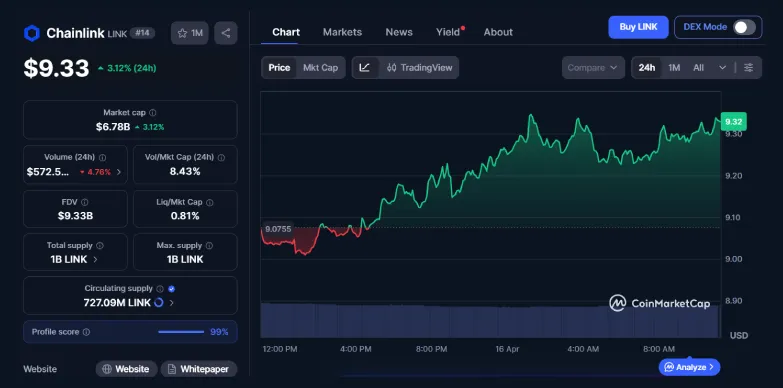Click the 8.43% Vol/Mkt Cap value
This screenshot has width=783, height=388.
point(185,172)
